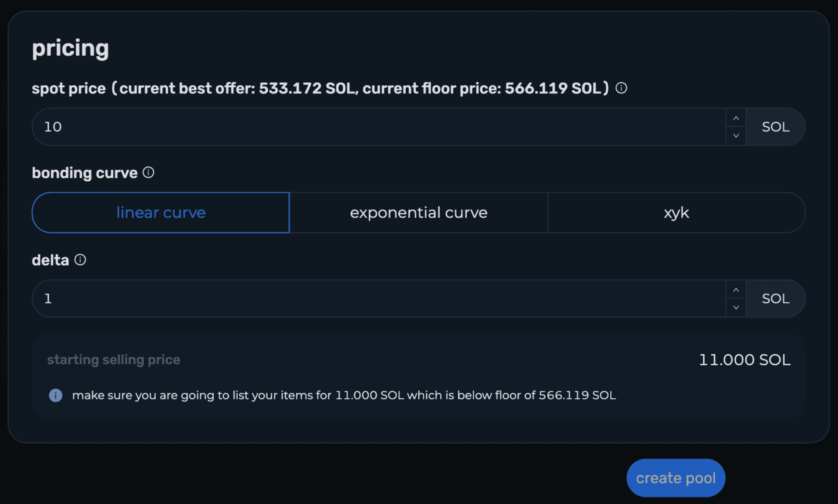This screenshot has width=838, height=504.
Task: Choose the xyk bonding curve
Action: pyautogui.click(x=676, y=213)
